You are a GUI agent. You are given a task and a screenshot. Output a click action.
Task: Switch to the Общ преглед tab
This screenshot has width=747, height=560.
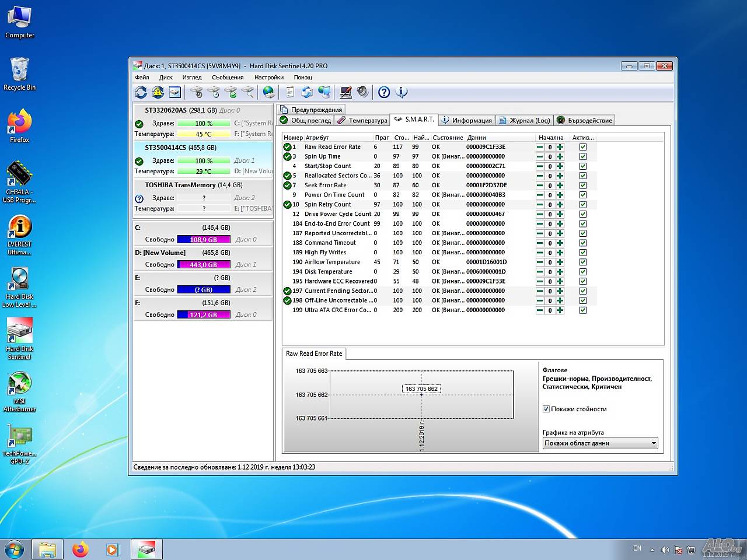pos(305,120)
